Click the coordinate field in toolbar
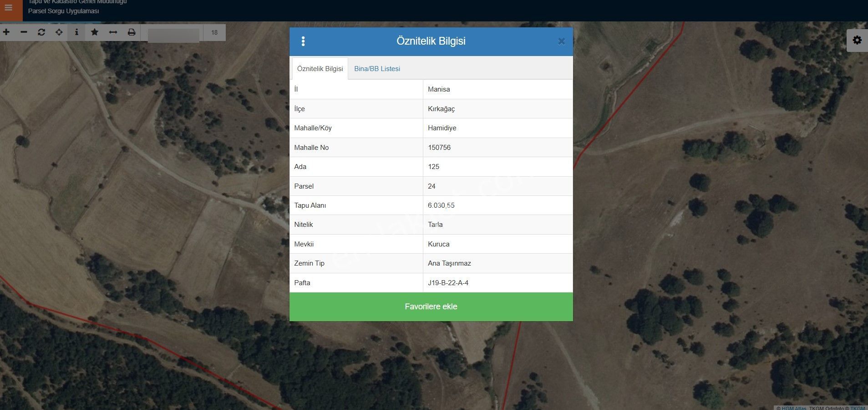The width and height of the screenshot is (868, 410). pyautogui.click(x=173, y=35)
